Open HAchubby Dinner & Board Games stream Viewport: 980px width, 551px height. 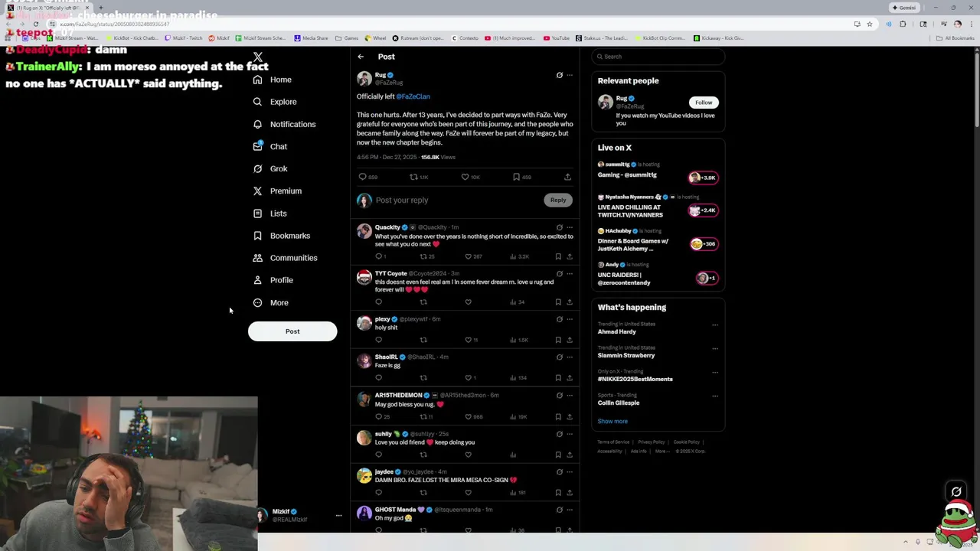658,241
